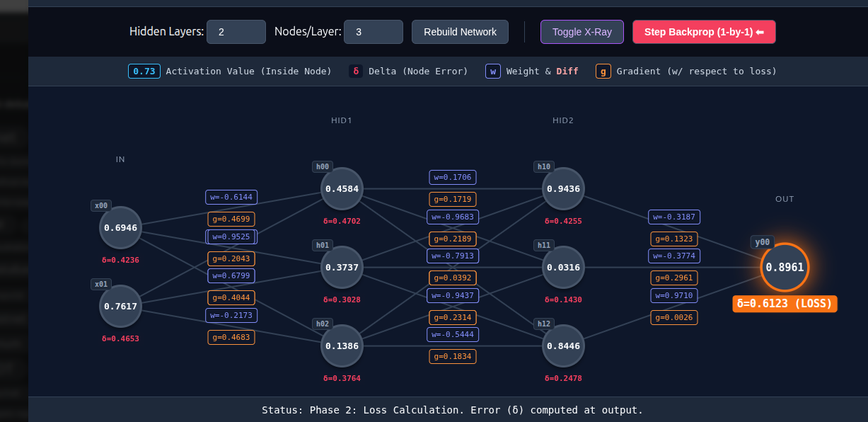
Task: Click weight label w=-0.2173
Action: coord(231,315)
